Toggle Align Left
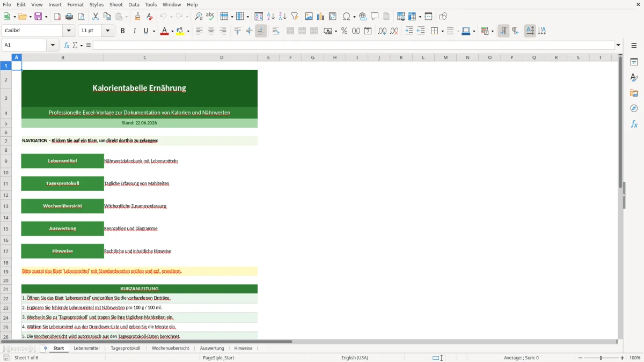This screenshot has height=362, width=644. pos(199,31)
